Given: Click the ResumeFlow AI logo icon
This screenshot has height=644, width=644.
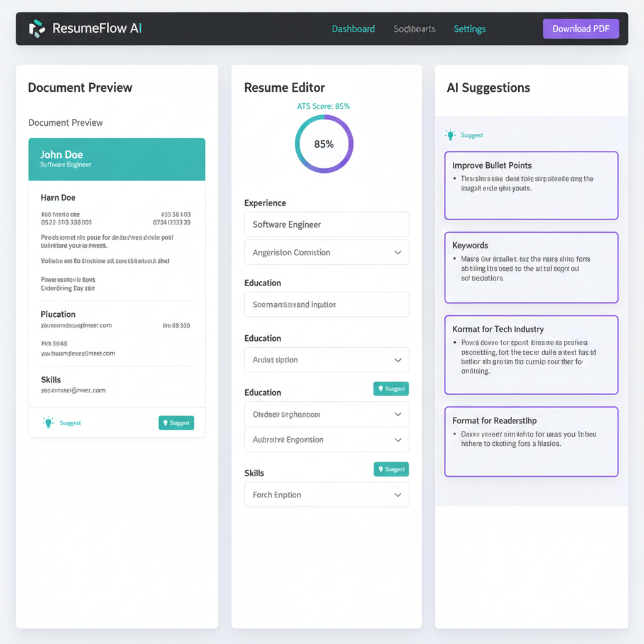Looking at the screenshot, I should [37, 28].
